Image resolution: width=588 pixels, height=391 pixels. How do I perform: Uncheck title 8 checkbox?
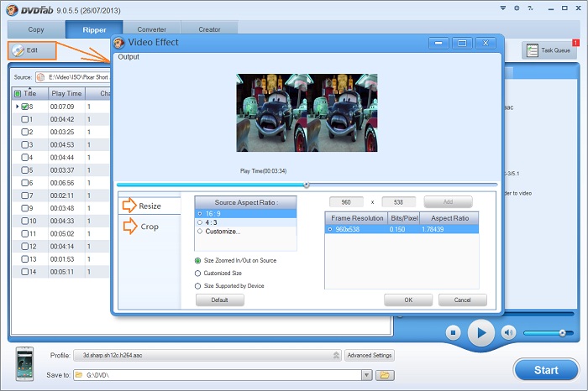(24, 107)
